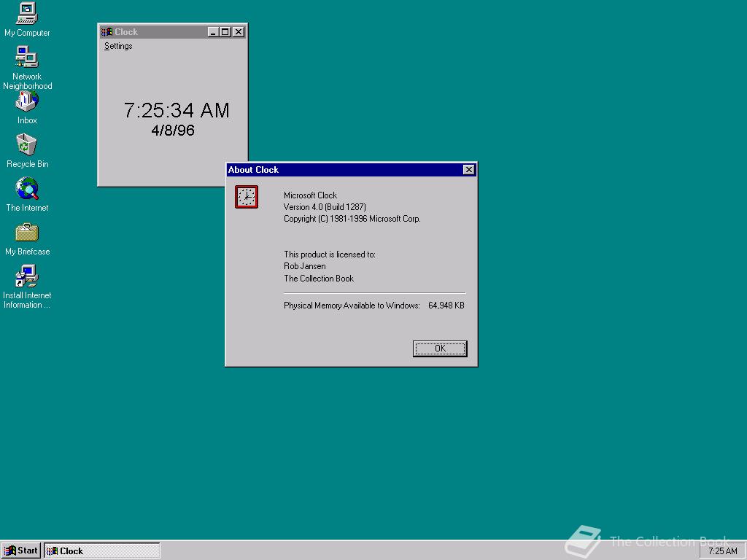The width and height of the screenshot is (747, 560).
Task: Click This product is licensed to text
Action: click(330, 254)
